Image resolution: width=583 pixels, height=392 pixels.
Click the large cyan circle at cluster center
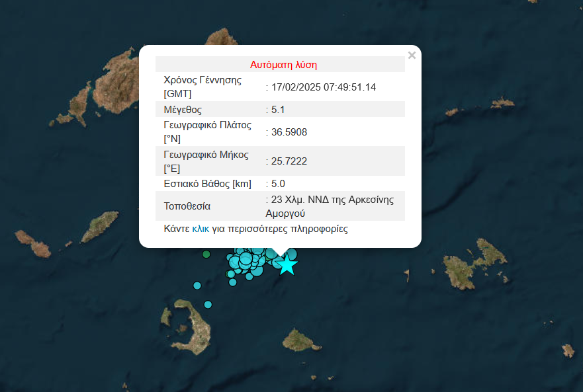coord(246,259)
